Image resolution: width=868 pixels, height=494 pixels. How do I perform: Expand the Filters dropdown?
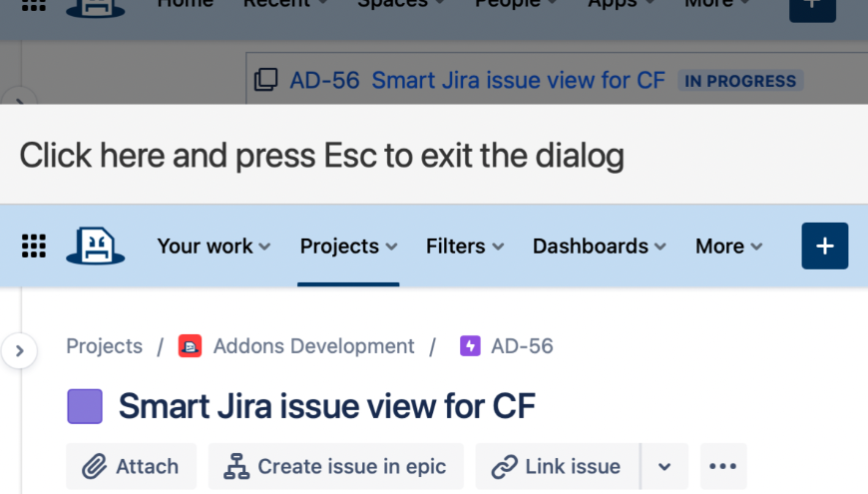(x=464, y=246)
